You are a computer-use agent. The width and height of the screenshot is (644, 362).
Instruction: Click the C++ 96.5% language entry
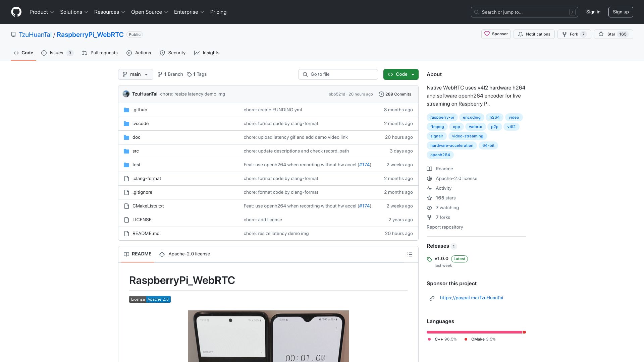coord(442,340)
